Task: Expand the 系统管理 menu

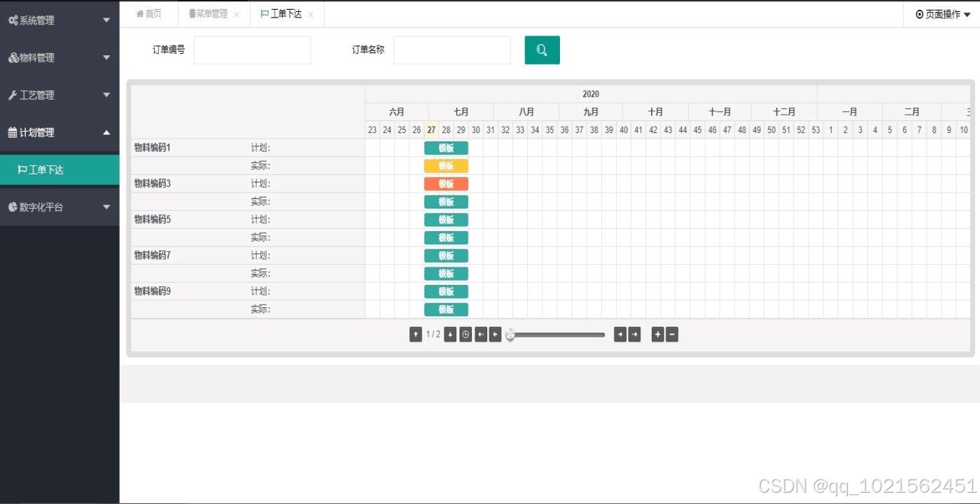Action: 106,20
